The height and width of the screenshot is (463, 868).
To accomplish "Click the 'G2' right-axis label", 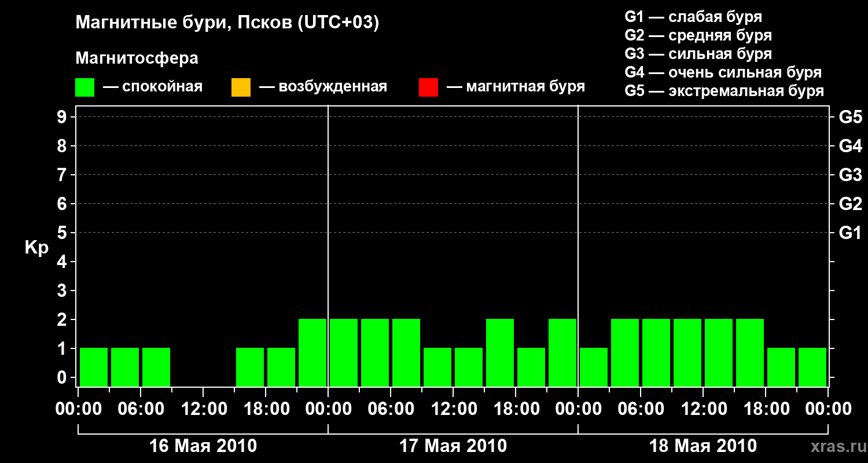I will tap(851, 204).
